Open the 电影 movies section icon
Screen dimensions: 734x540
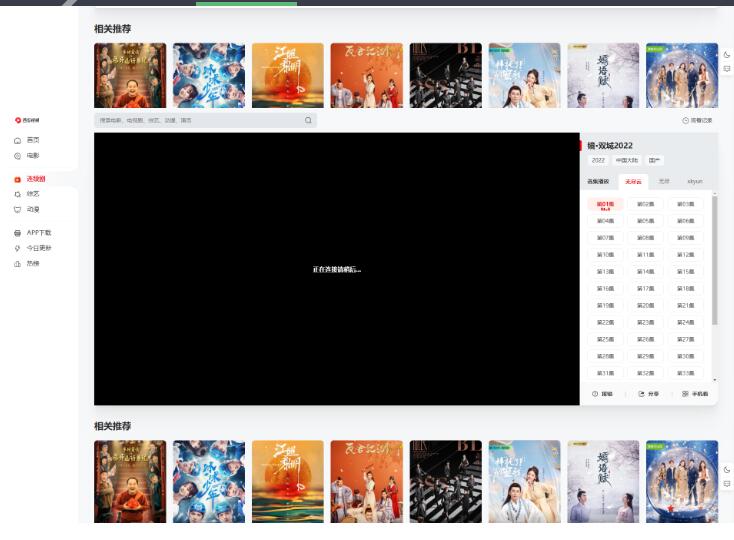click(17, 156)
